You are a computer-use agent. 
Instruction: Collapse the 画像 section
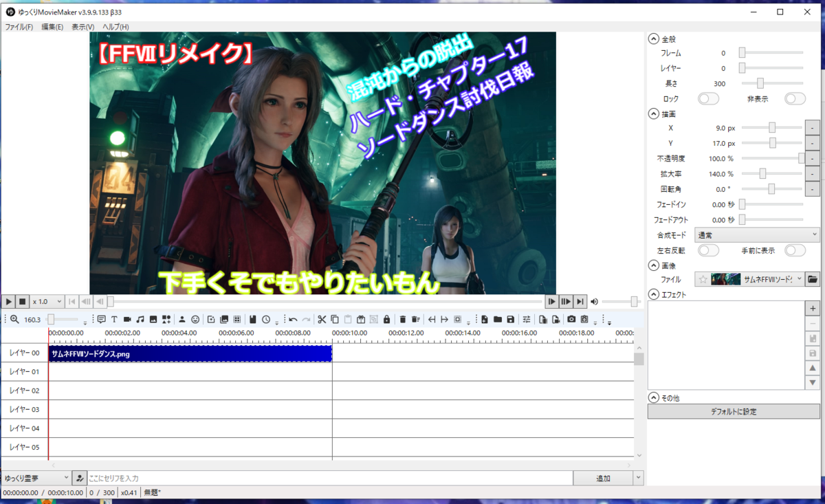click(x=653, y=265)
